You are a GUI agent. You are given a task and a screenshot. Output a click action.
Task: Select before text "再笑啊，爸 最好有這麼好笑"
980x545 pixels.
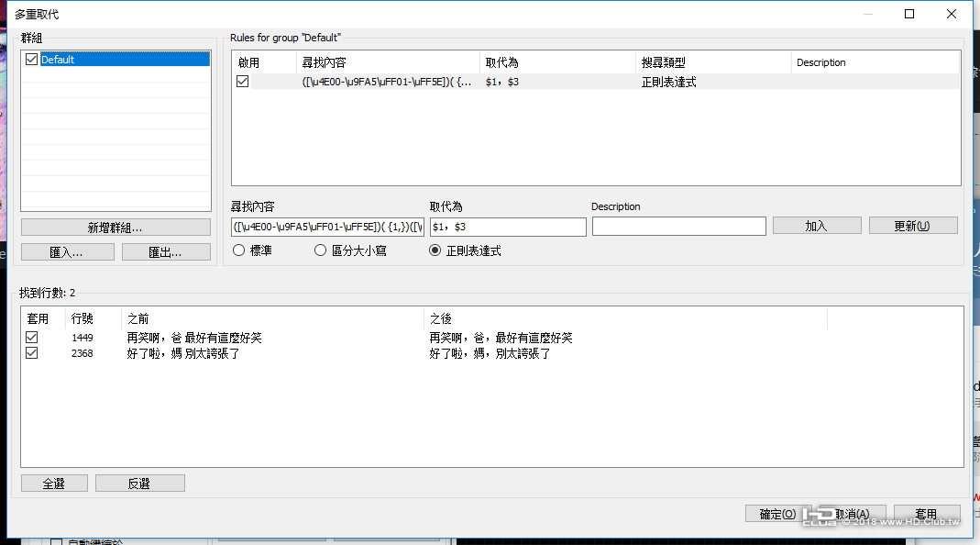[x=194, y=338]
